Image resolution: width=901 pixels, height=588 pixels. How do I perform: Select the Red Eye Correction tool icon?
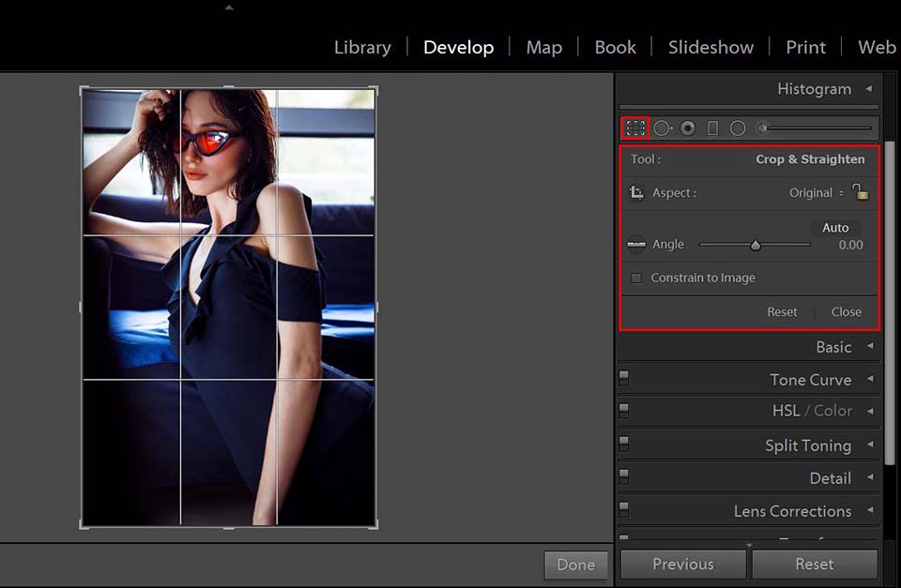point(688,128)
